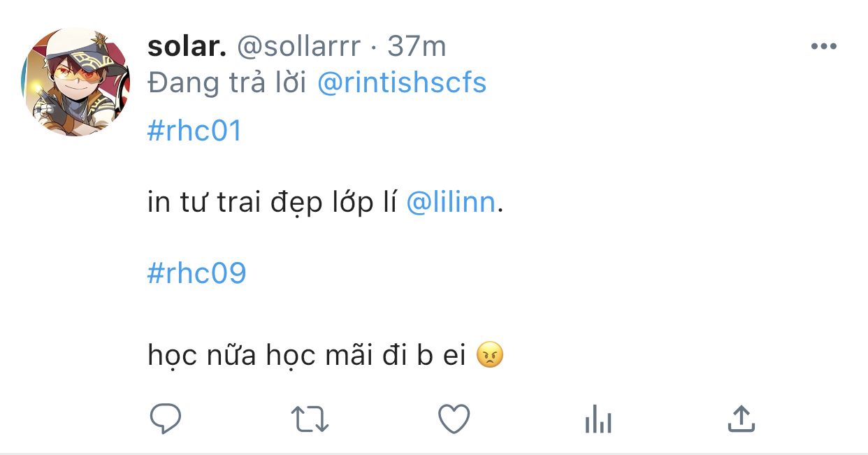Retweet this post using the arrows icon
Screen dimensions: 868x455
[309, 419]
